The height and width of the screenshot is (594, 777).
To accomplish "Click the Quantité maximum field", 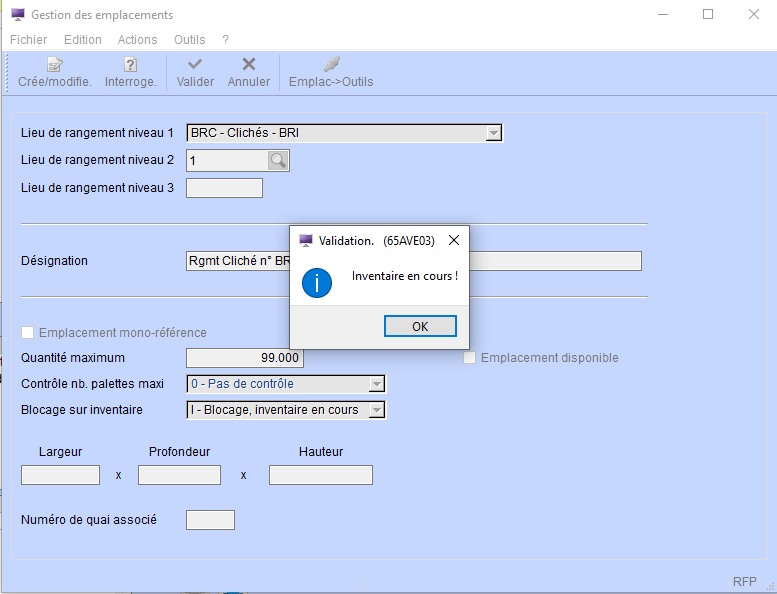I will coord(245,358).
